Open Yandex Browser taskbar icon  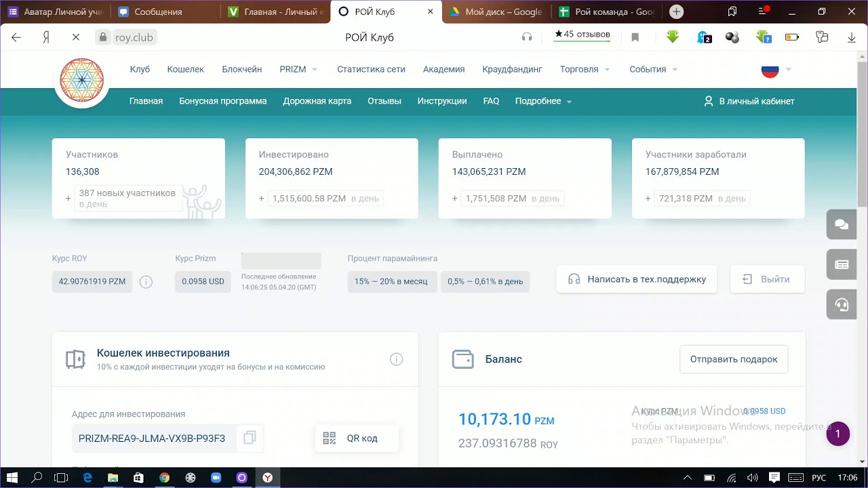click(x=268, y=478)
